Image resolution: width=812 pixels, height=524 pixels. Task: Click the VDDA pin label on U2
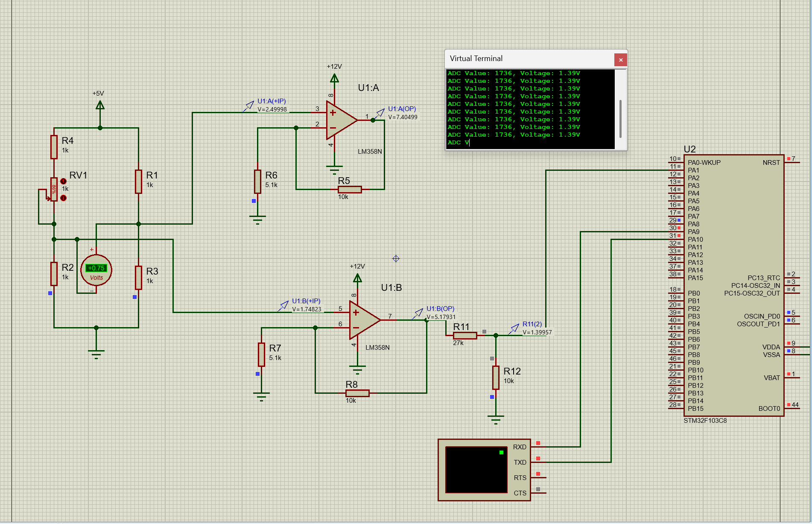point(771,347)
